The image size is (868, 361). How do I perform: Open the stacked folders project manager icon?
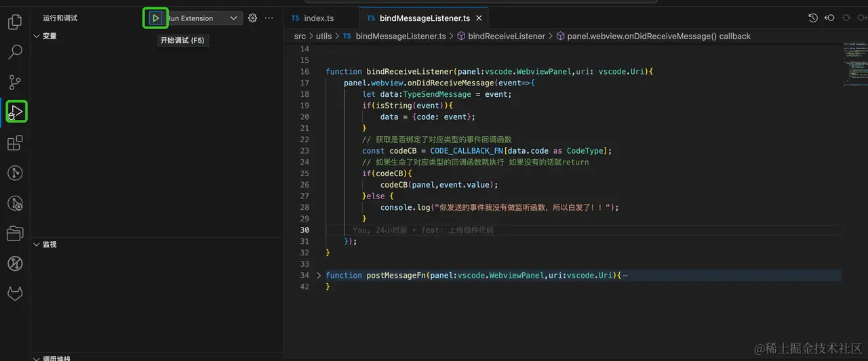tap(14, 233)
